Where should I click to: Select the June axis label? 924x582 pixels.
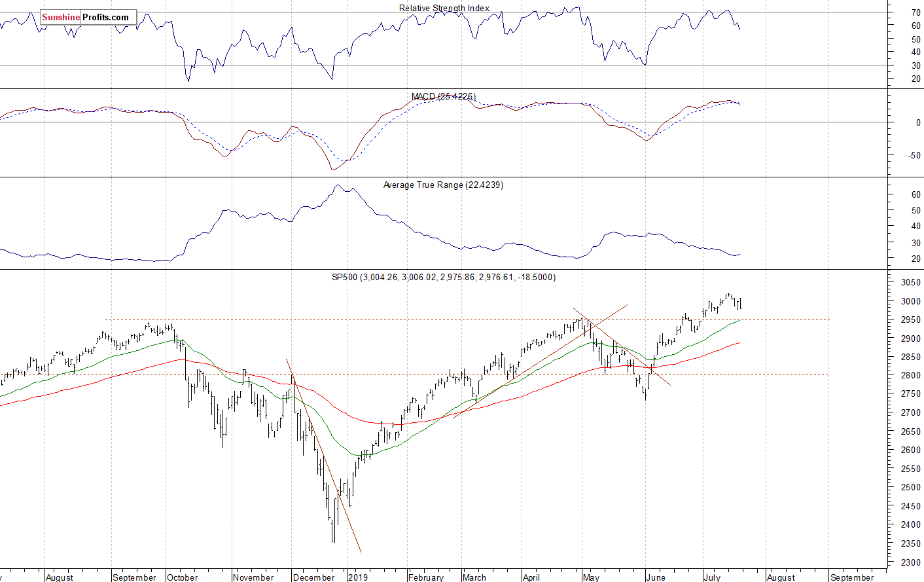coord(656,577)
